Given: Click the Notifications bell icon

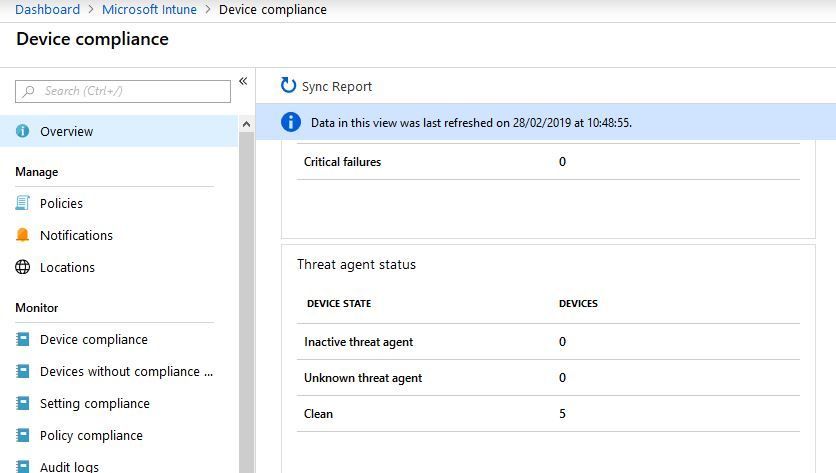Looking at the screenshot, I should point(22,235).
